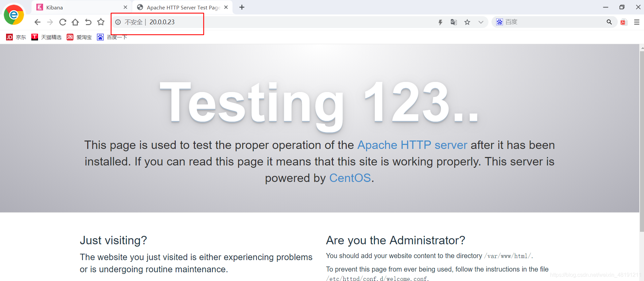Bookmark page with toolbar star icon
Screen dimensions: 644x281
point(101,22)
